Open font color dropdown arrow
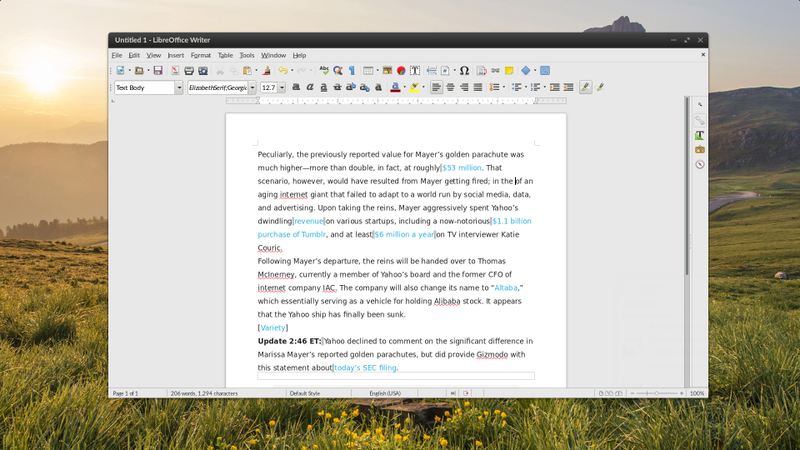The width and height of the screenshot is (800, 450). tap(405, 87)
